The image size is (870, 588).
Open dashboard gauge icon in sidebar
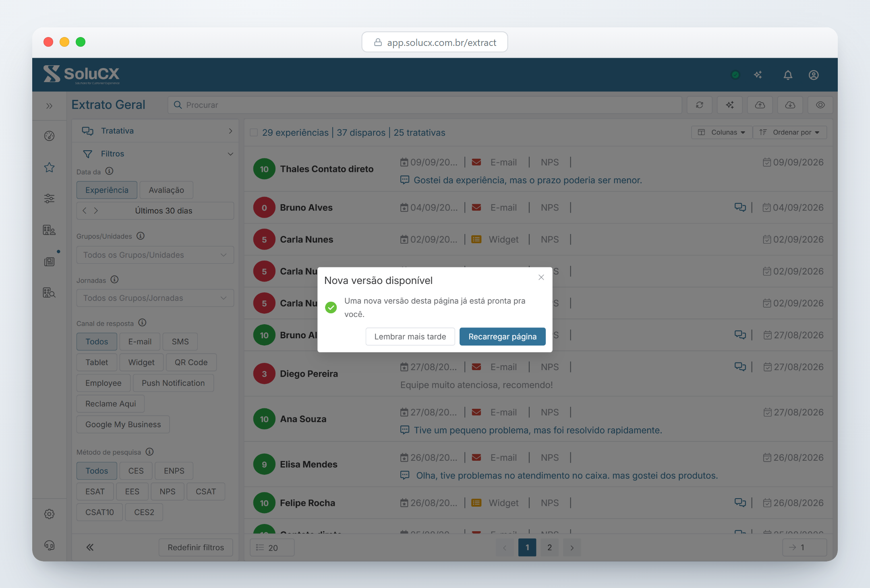point(49,136)
